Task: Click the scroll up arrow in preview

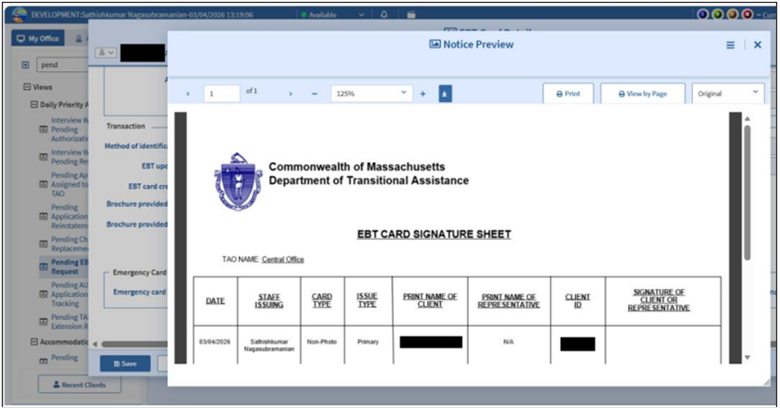Action: click(747, 119)
